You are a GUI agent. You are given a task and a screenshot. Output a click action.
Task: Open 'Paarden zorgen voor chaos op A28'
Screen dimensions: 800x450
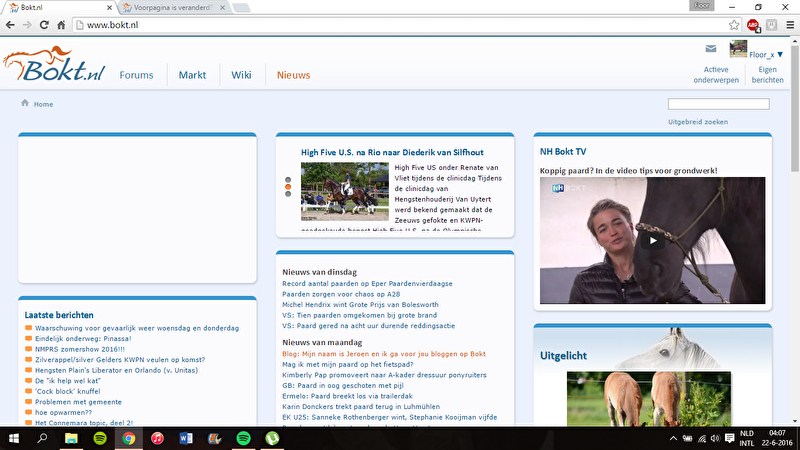pos(341,294)
